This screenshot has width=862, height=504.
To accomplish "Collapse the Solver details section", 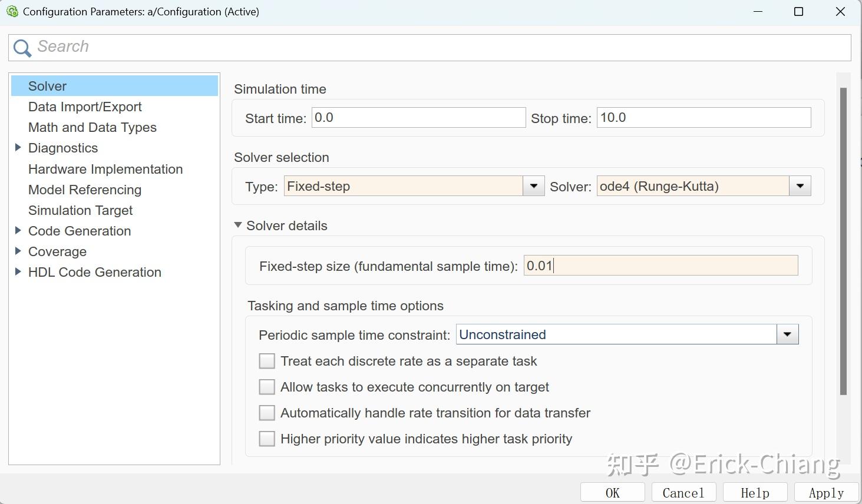I will tap(238, 225).
